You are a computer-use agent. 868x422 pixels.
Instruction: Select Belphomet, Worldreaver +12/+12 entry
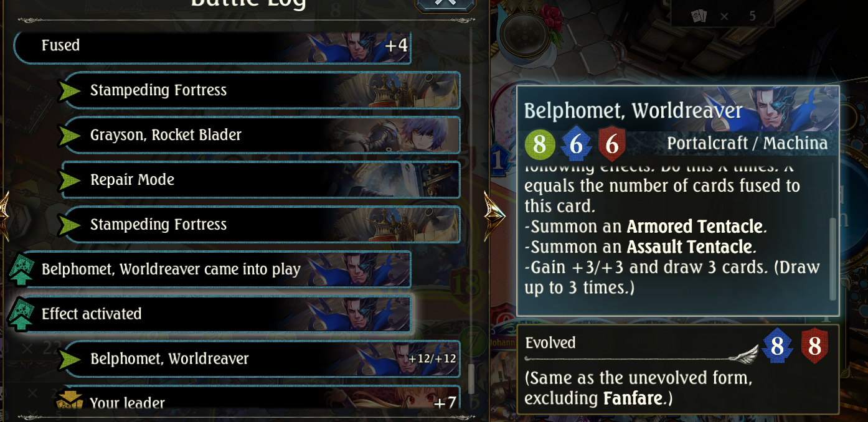tap(262, 359)
